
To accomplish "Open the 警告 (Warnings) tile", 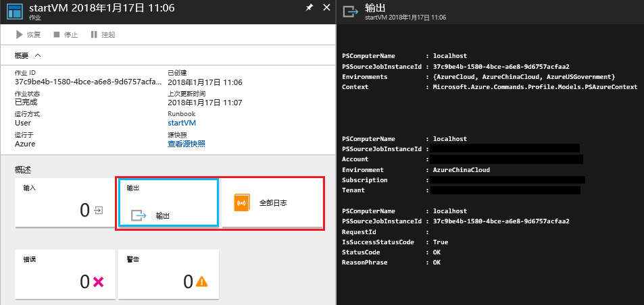I will (168, 275).
